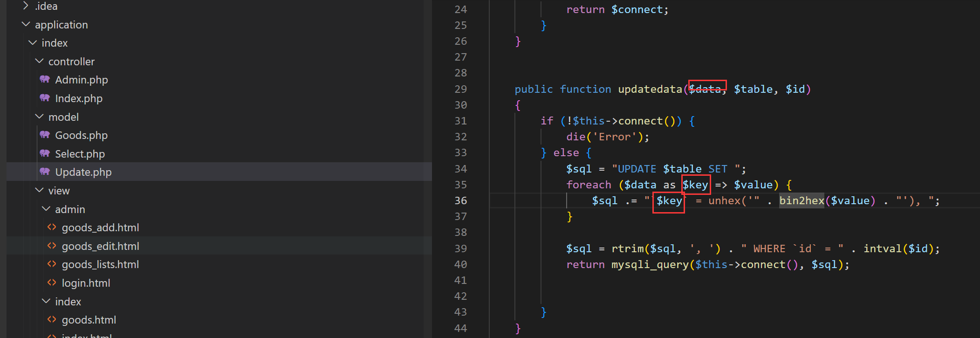Collapse the application folder

(x=26, y=24)
